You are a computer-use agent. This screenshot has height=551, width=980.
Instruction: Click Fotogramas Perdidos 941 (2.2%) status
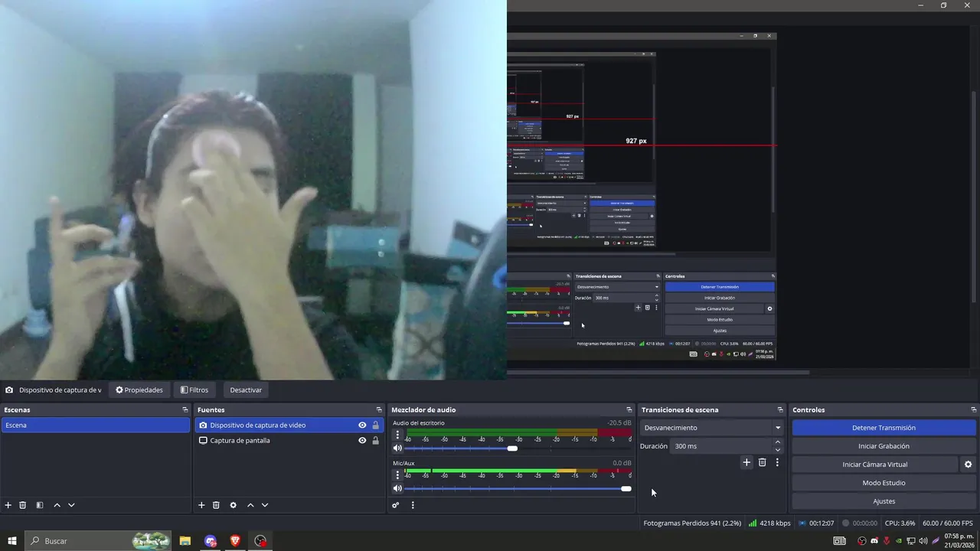692,523
